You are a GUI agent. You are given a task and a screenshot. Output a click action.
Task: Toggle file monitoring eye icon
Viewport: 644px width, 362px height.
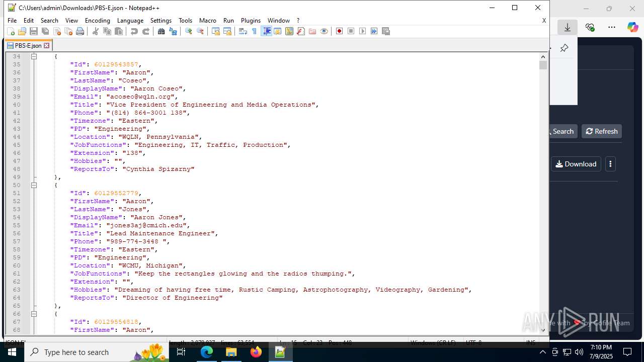point(324,31)
